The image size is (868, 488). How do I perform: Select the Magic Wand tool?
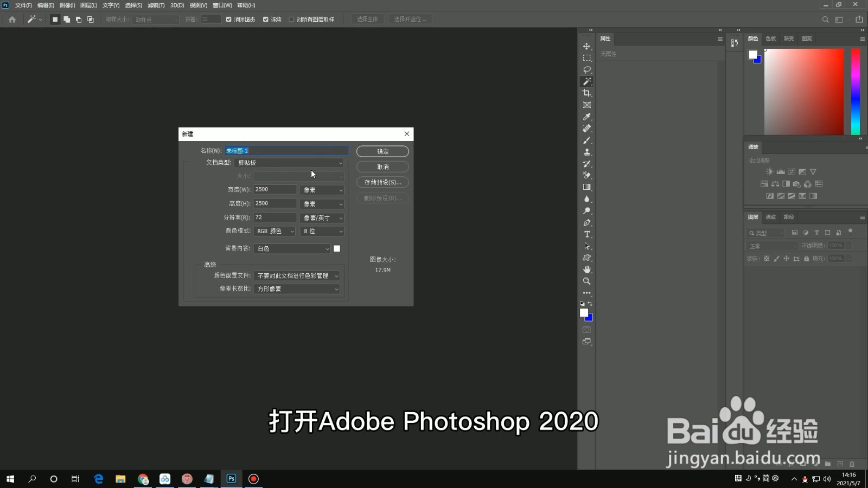586,81
